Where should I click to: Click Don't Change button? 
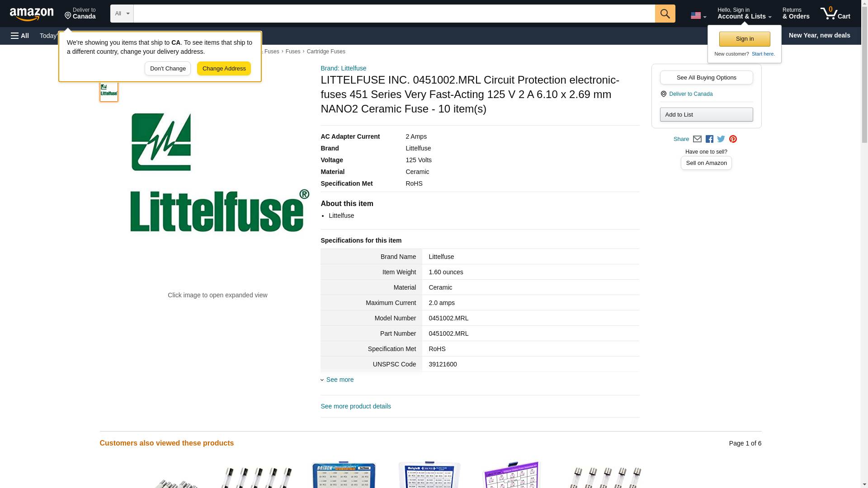[x=168, y=69]
